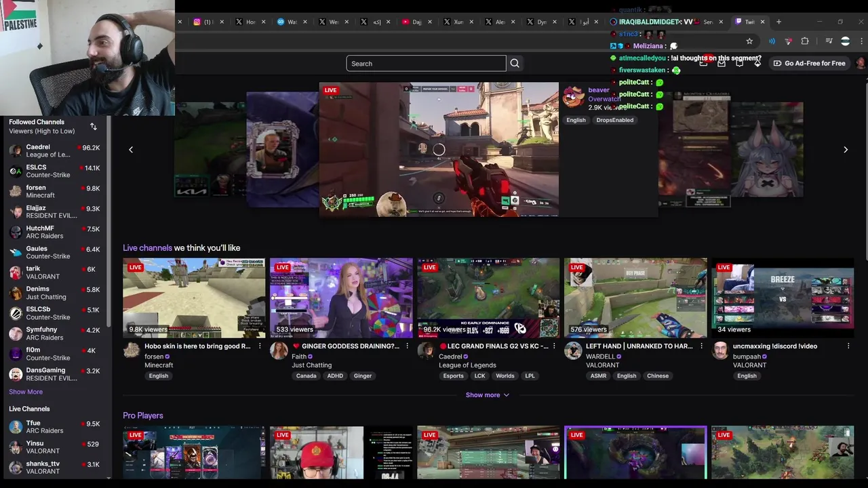Open forsen's Minecraft stream thumbnail

(194, 298)
